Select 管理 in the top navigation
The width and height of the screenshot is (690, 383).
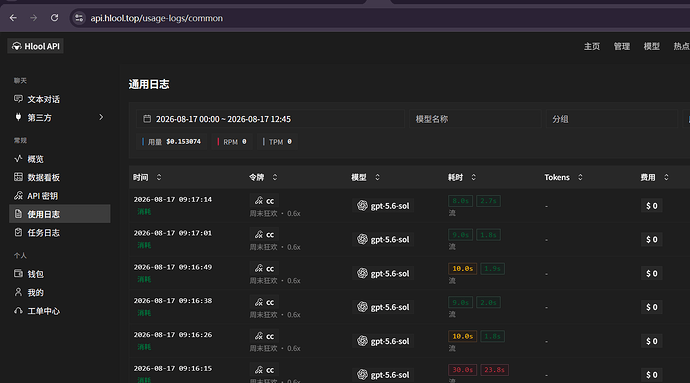pos(621,46)
